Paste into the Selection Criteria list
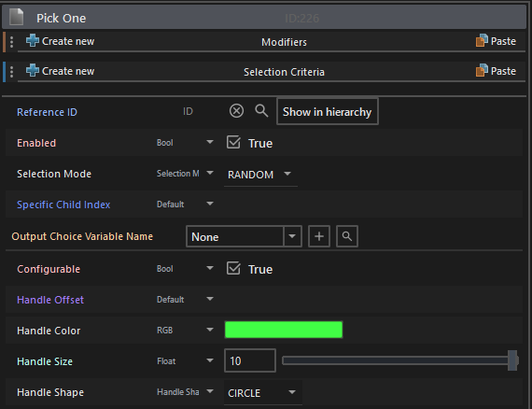The image size is (532, 409). tap(496, 71)
